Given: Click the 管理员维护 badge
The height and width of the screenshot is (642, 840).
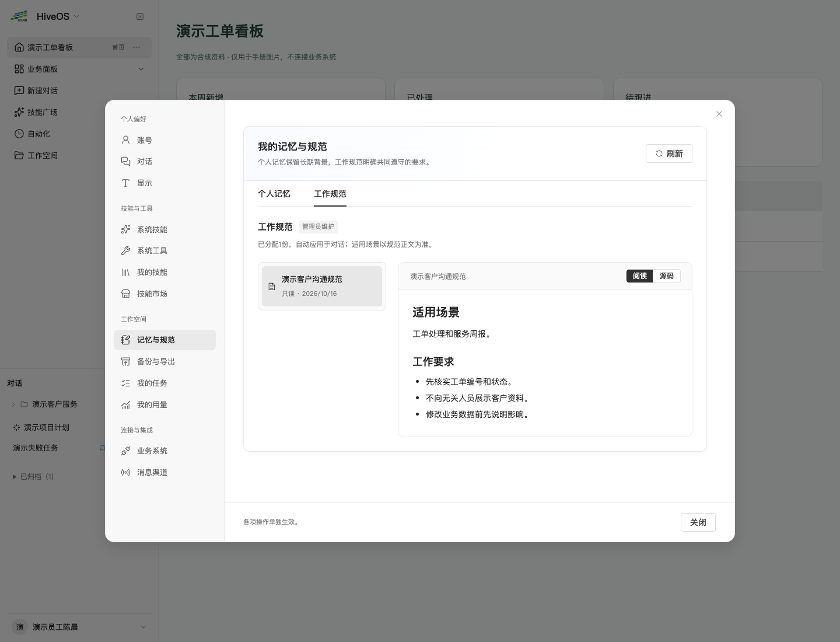Looking at the screenshot, I should (x=318, y=226).
